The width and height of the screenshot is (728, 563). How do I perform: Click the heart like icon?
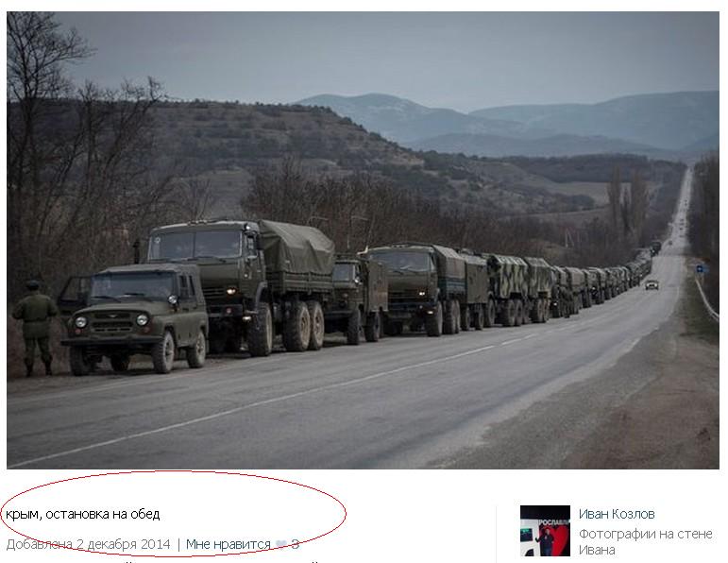pyautogui.click(x=281, y=544)
